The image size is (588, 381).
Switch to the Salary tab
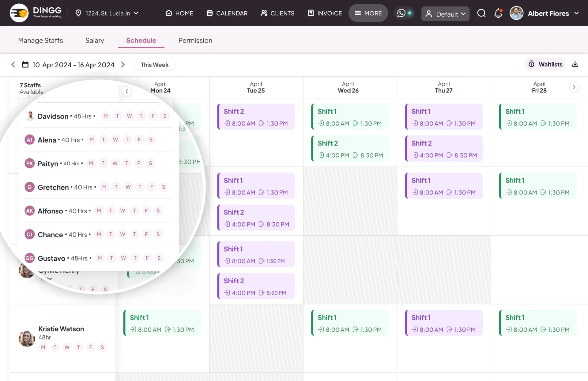pos(95,40)
